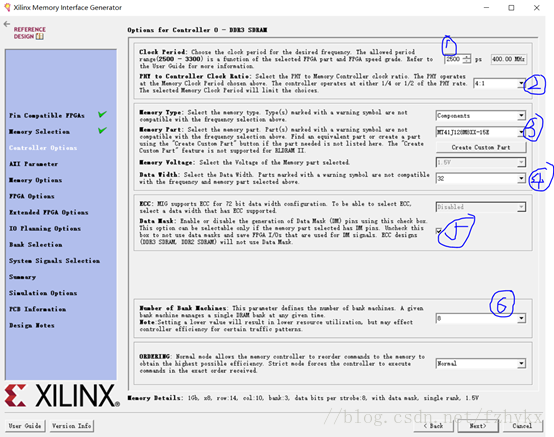This screenshot has width=554, height=437.
Task: Click the back arrow icon at top left
Action: click(6, 24)
